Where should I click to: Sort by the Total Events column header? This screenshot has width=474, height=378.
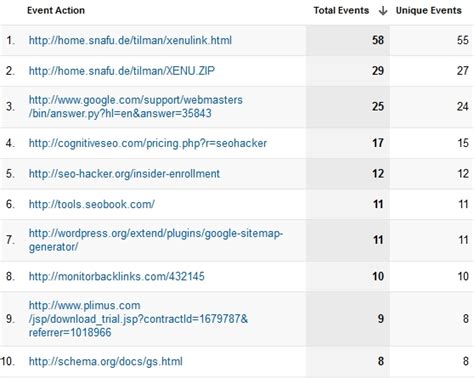(341, 10)
